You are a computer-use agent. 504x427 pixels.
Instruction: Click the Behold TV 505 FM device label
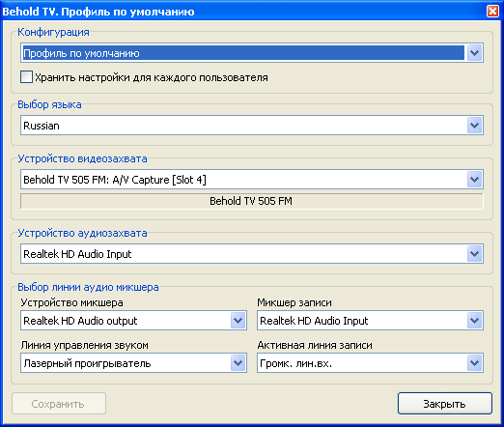[251, 201]
